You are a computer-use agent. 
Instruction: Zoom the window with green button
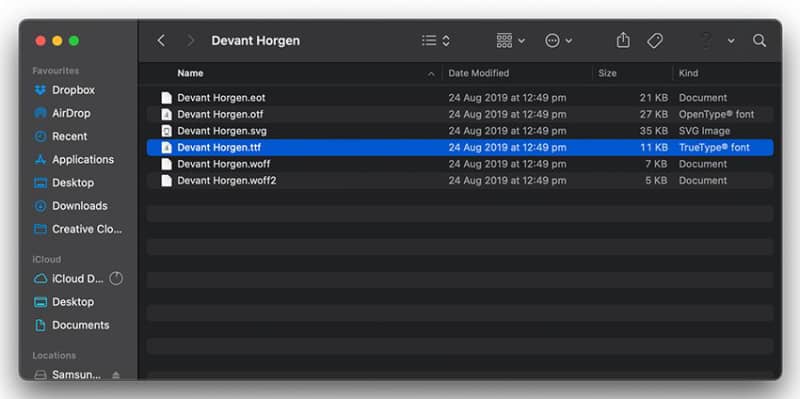pyautogui.click(x=74, y=41)
